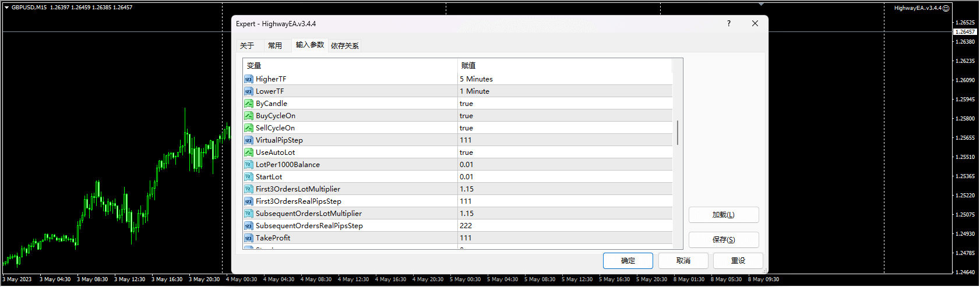Switch to the 关于 tab
Screen dimensions: 980x287
click(x=247, y=45)
